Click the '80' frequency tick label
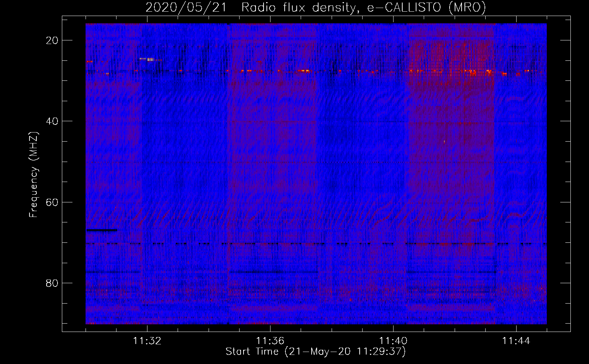The height and width of the screenshot is (364, 589). click(52, 283)
